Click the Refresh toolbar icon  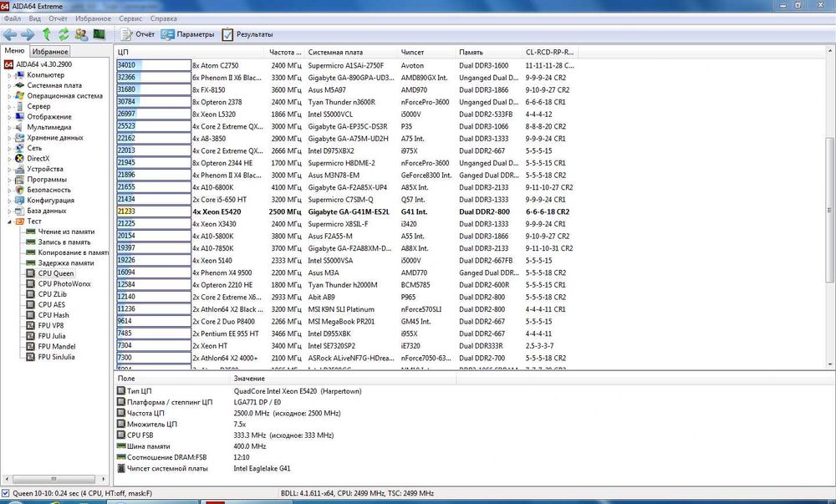coord(64,34)
